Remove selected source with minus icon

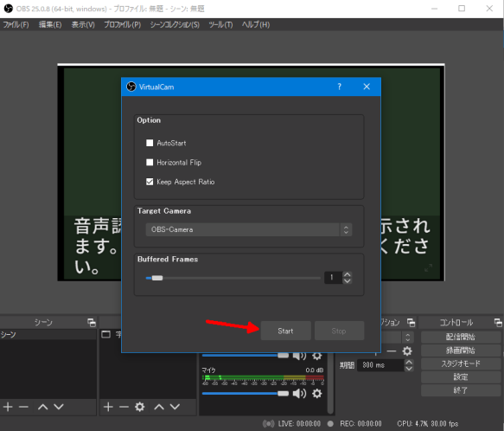pyautogui.click(x=124, y=407)
